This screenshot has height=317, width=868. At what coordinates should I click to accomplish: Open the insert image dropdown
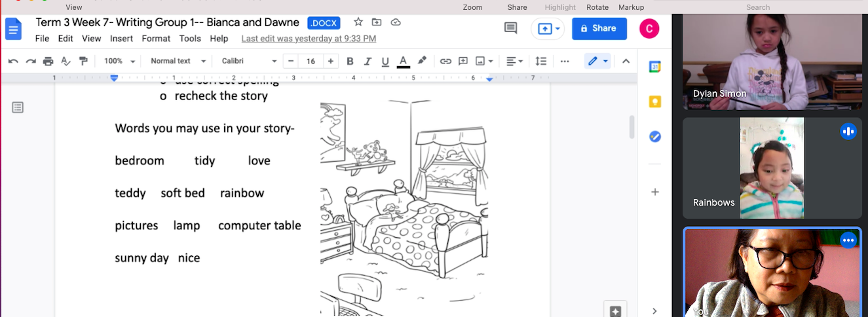485,61
